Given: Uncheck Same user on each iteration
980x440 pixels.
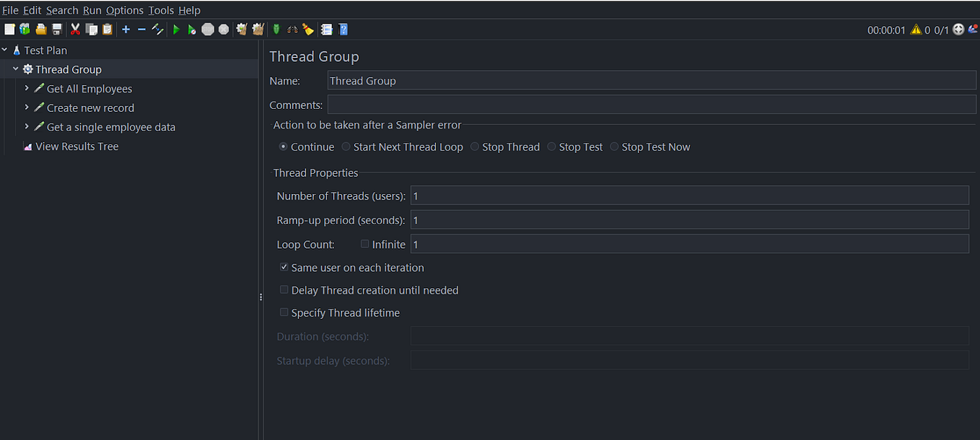Looking at the screenshot, I should point(284,267).
